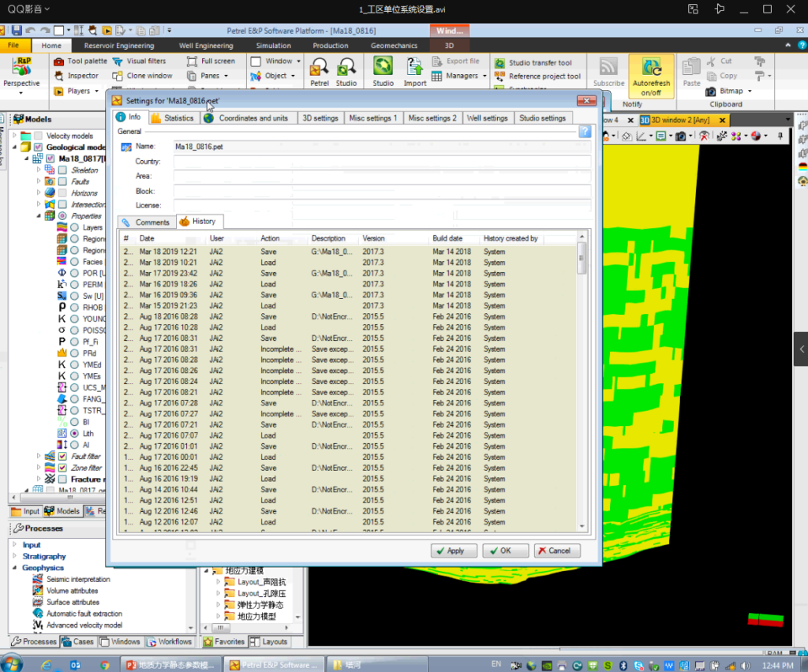This screenshot has height=672, width=808.
Task: Open the File menu button
Action: point(13,45)
